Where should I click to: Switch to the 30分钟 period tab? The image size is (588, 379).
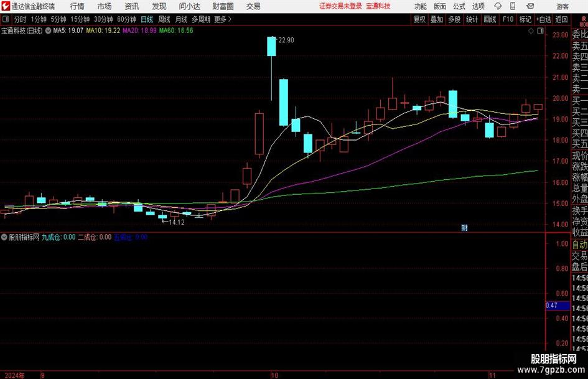pyautogui.click(x=103, y=19)
